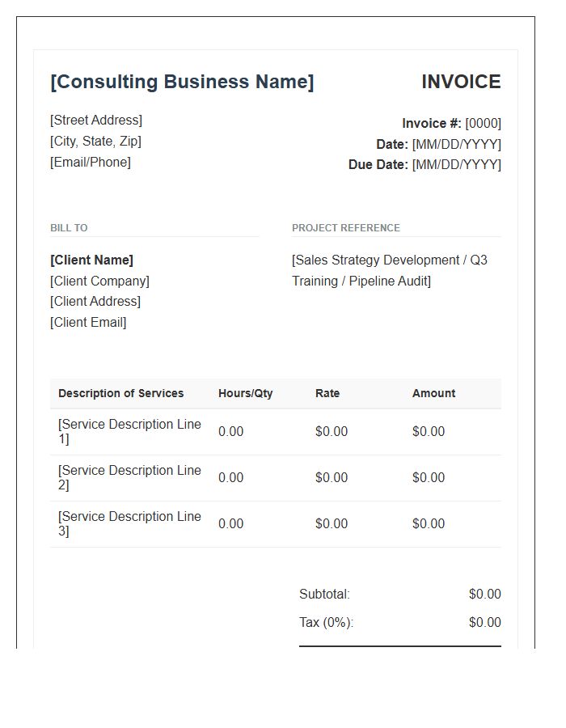Click the Tax $0.00 value
This screenshot has width=566, height=728.
(x=485, y=622)
